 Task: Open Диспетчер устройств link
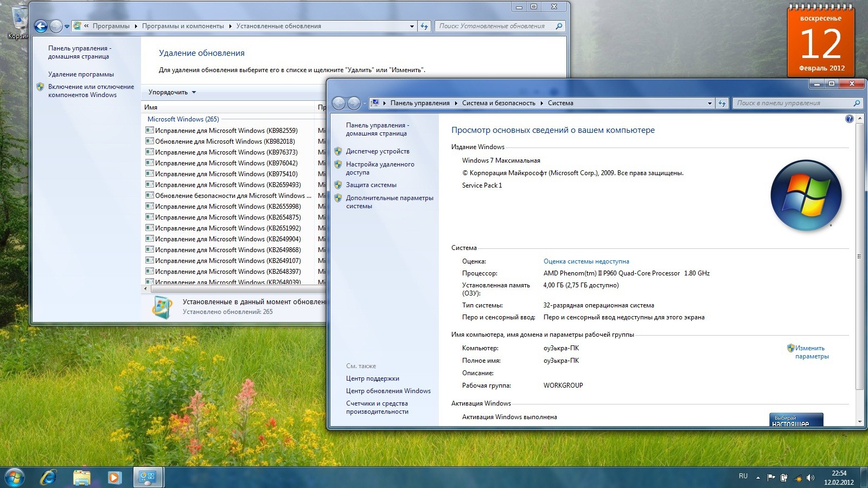378,151
